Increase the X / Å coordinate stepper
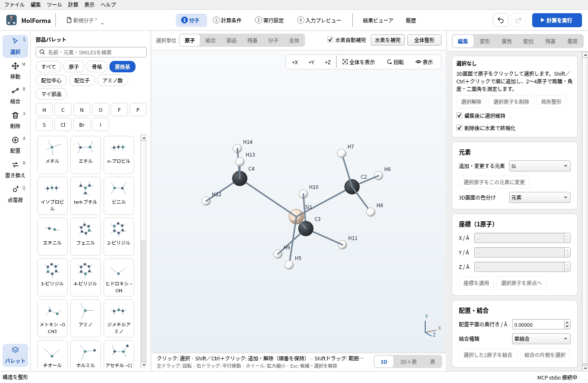 click(567, 235)
